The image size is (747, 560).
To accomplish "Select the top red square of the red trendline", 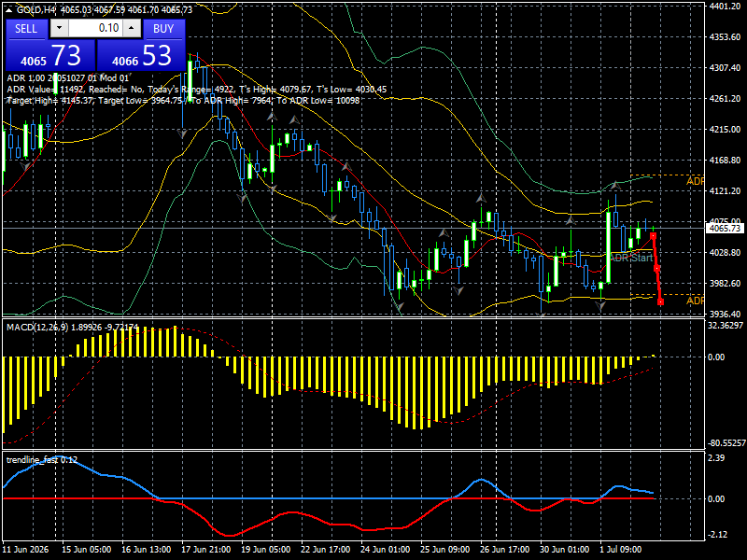I will coord(653,236).
